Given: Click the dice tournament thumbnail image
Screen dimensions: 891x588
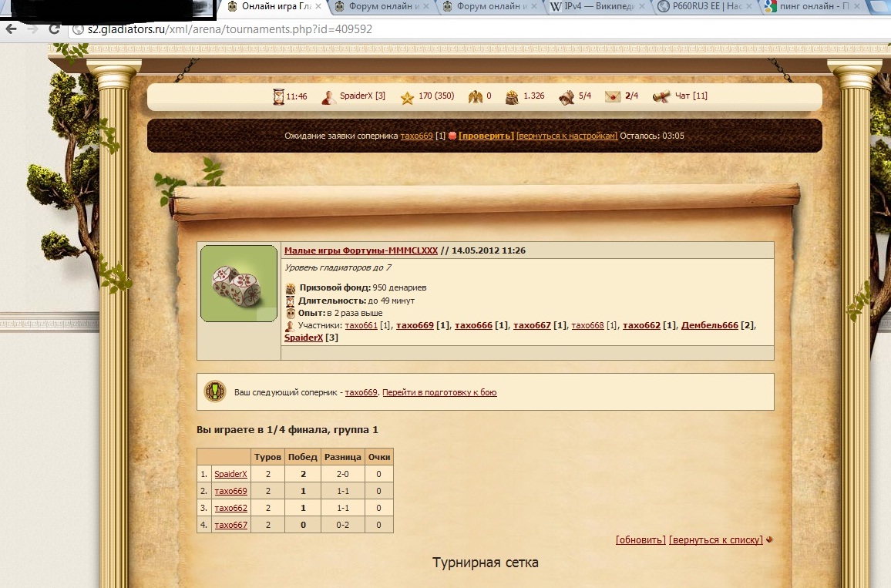Looking at the screenshot, I should pos(239,284).
